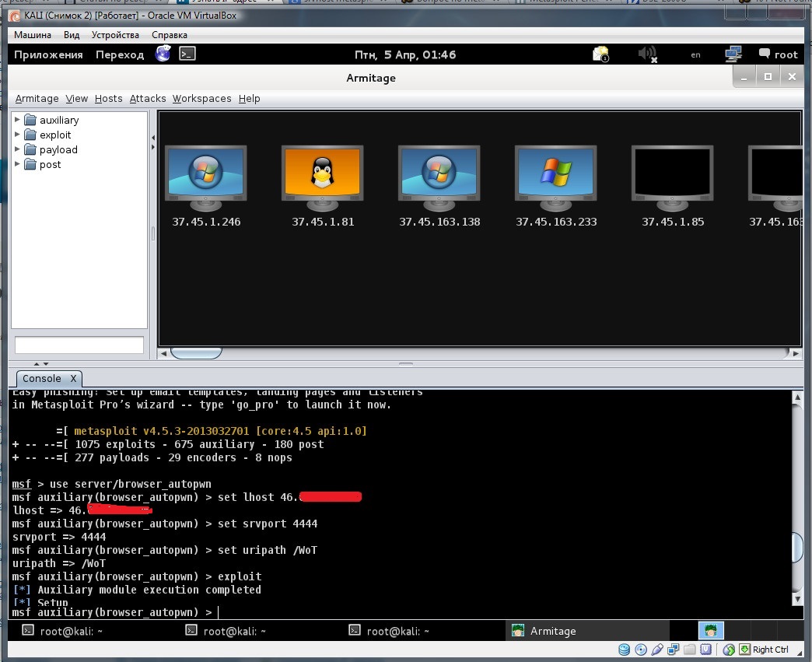Open the Help menu in Armitage
Image resolution: width=812 pixels, height=662 pixels.
tap(249, 99)
